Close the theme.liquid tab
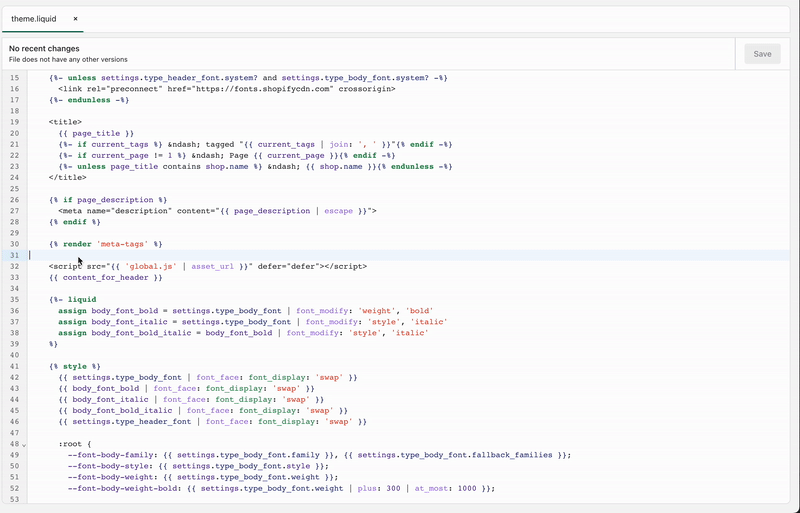 pyautogui.click(x=75, y=19)
